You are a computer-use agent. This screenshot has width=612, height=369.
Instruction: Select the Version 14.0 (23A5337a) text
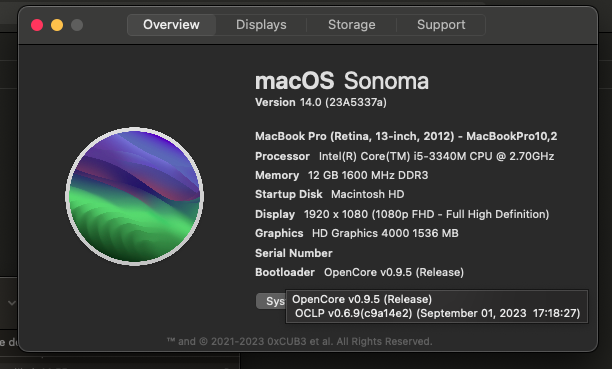tap(321, 102)
